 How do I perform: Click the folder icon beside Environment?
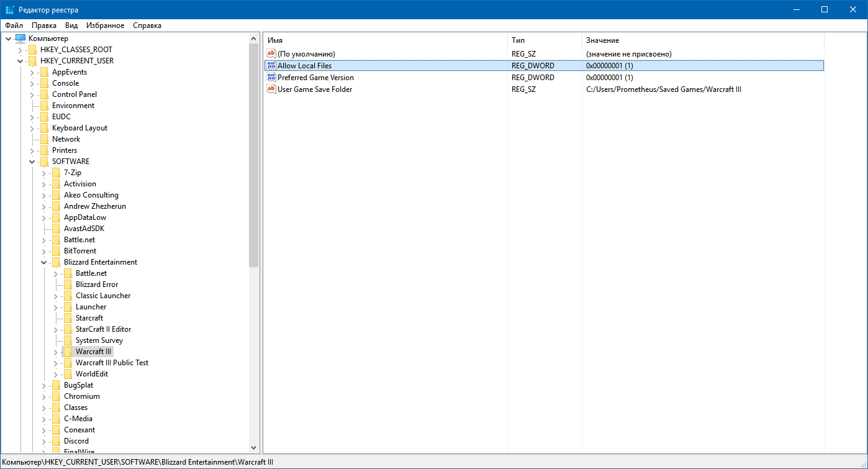44,106
